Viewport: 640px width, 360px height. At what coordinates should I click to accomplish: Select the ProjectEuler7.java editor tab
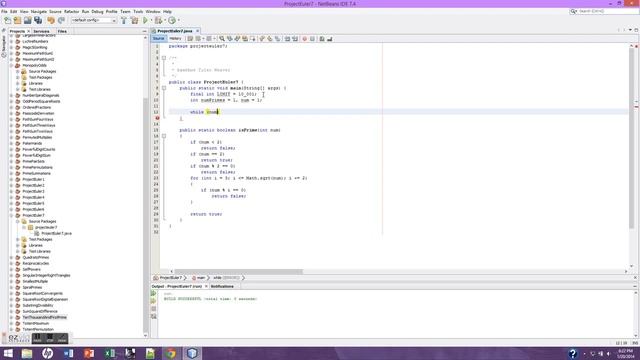(x=175, y=31)
